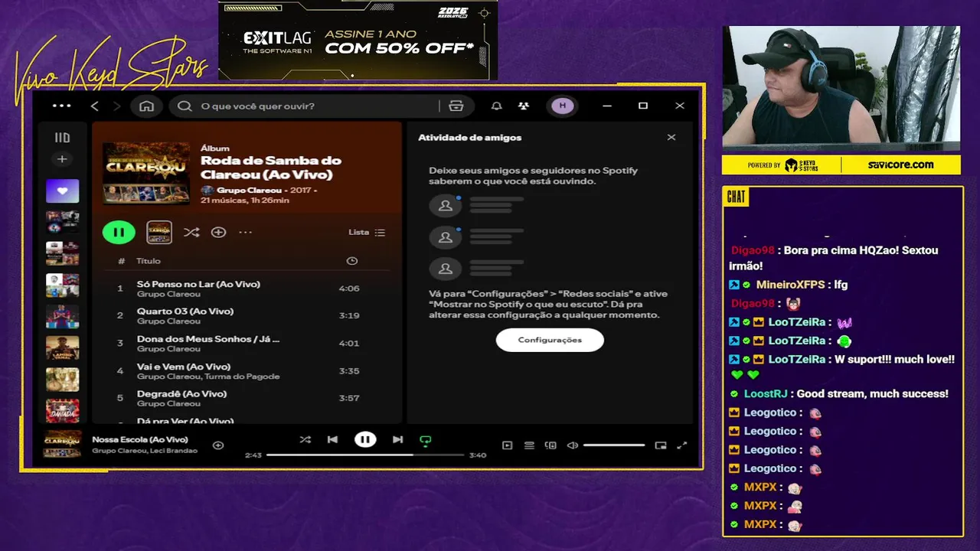Viewport: 980px width, 551px height.
Task: Click the now playing cover thumbnail
Action: click(62, 444)
